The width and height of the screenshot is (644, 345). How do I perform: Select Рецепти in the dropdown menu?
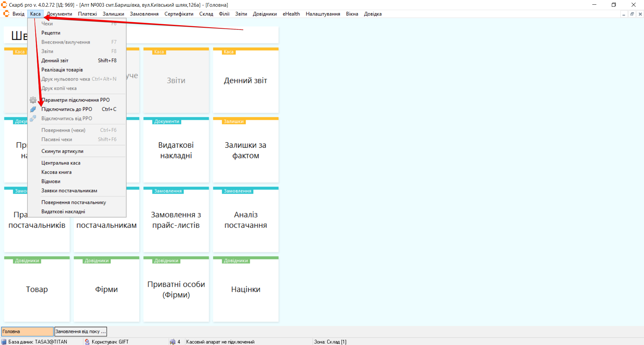[x=51, y=33]
